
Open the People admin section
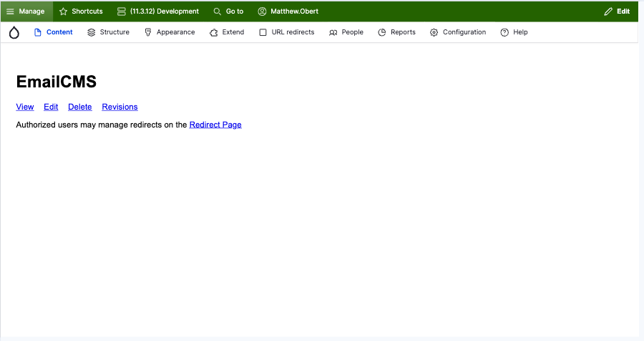pyautogui.click(x=346, y=32)
